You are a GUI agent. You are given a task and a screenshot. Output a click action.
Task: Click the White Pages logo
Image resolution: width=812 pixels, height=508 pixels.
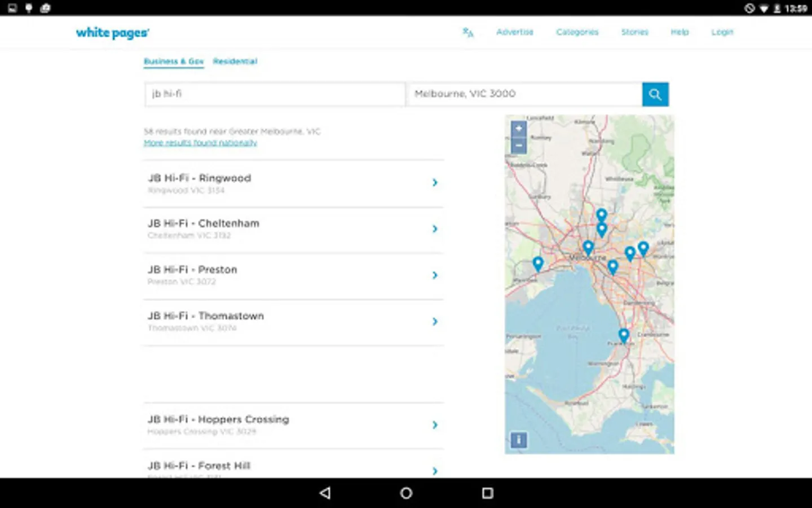(x=113, y=33)
